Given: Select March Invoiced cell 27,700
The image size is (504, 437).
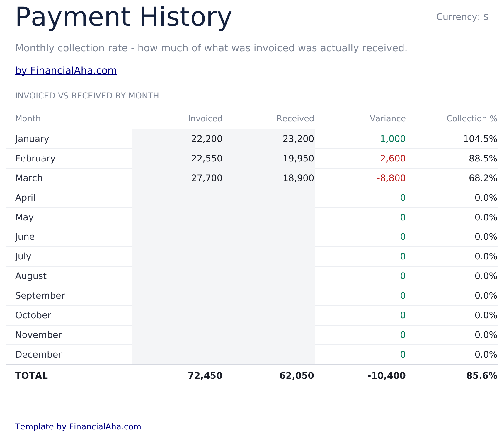Looking at the screenshot, I should point(177,178).
